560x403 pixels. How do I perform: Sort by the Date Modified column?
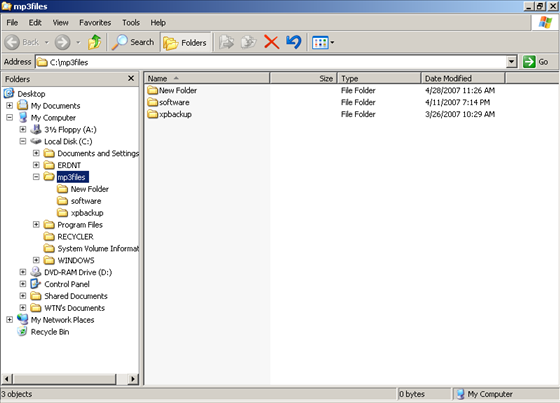pos(463,78)
